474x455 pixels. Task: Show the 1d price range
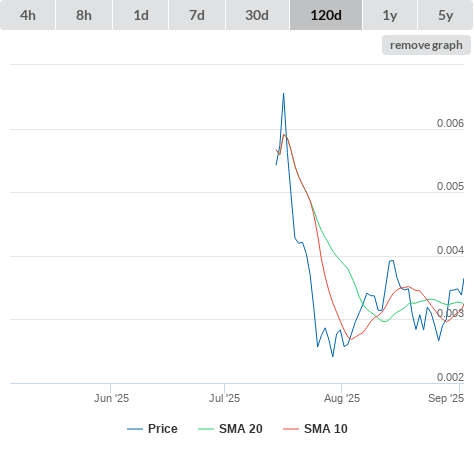[141, 15]
